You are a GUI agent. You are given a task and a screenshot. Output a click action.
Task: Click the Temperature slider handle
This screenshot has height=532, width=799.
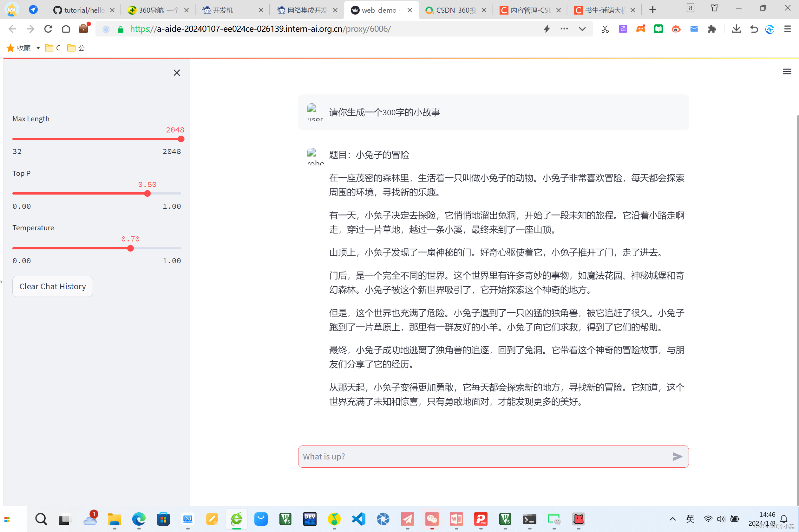pyautogui.click(x=130, y=248)
